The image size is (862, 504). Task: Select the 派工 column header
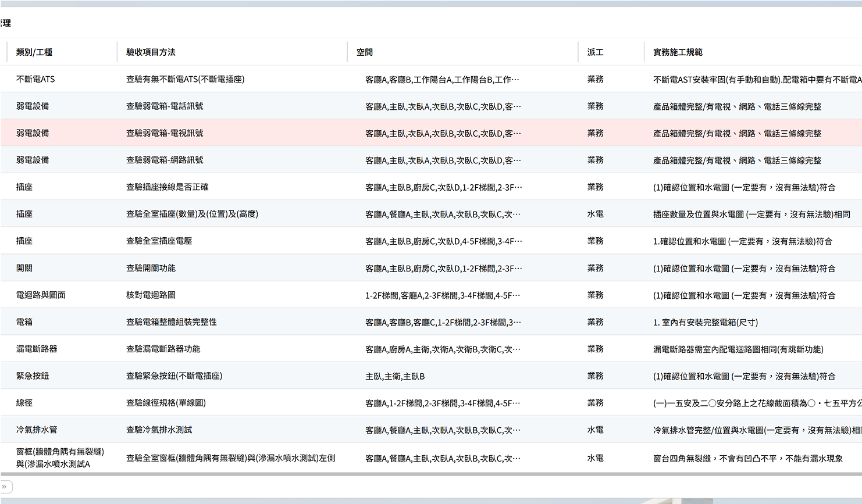595,52
